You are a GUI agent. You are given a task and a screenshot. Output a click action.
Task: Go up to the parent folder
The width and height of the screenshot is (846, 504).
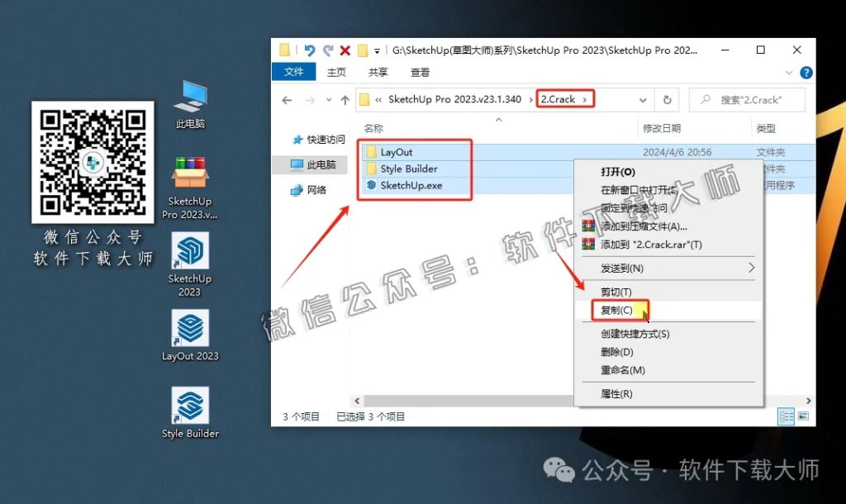pos(343,99)
